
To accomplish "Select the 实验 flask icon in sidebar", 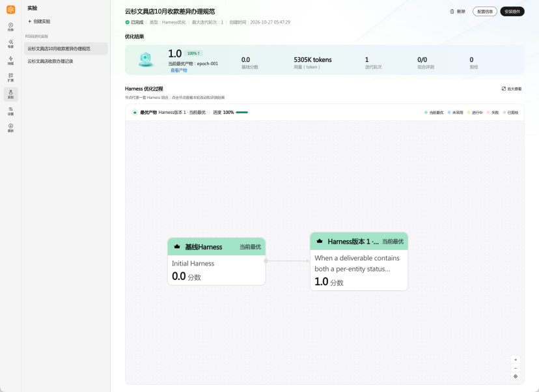I will pos(10,94).
